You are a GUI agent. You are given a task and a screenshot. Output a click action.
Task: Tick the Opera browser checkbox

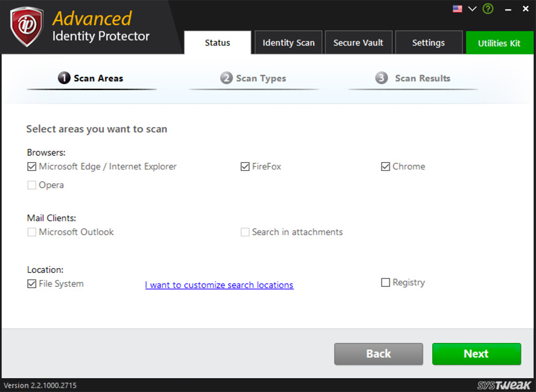tap(31, 185)
